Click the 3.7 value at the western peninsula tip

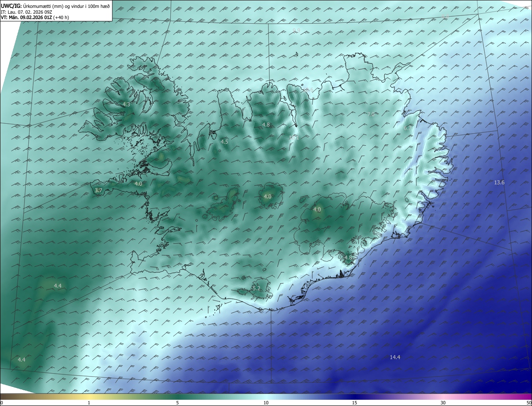coord(99,191)
